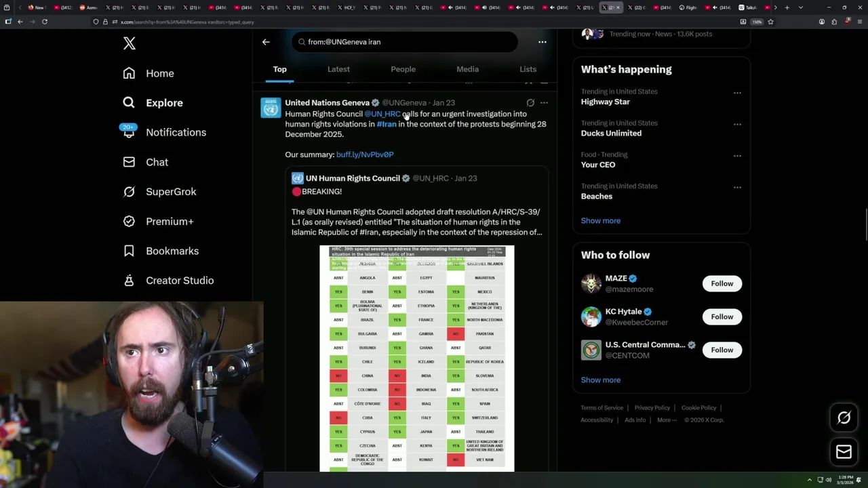Screen dimensions: 868x488
Task: Click the SuperGrok icon in sidebar
Action: pos(129,192)
